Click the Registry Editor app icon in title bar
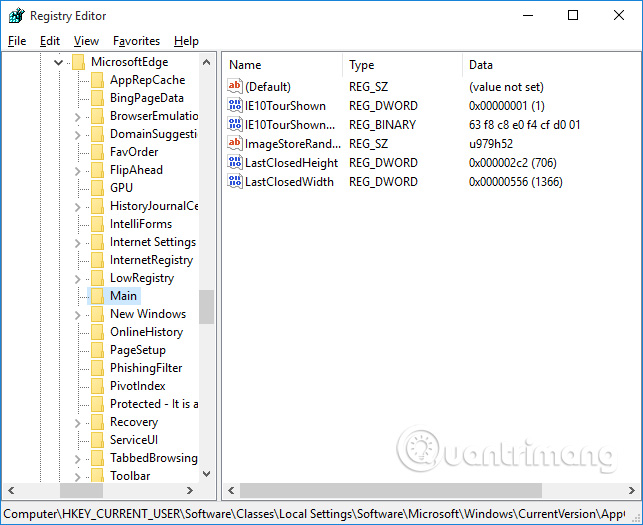This screenshot has height=525, width=643. pos(16,16)
